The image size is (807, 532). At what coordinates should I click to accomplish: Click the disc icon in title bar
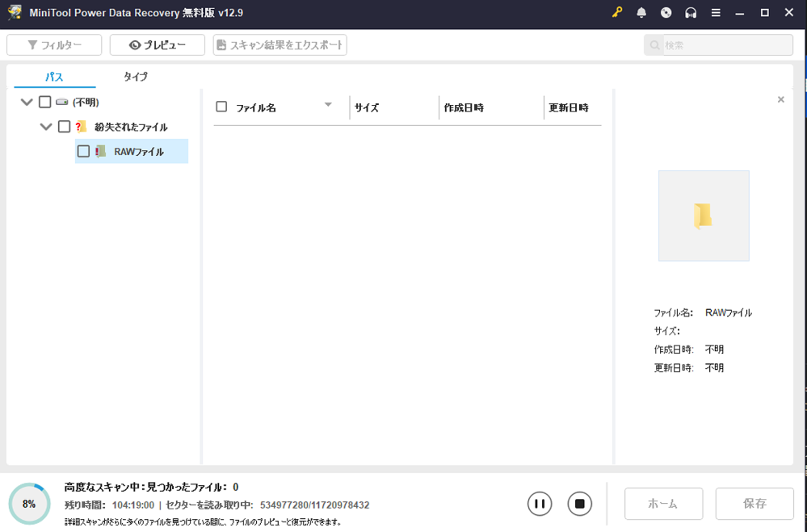pos(666,13)
